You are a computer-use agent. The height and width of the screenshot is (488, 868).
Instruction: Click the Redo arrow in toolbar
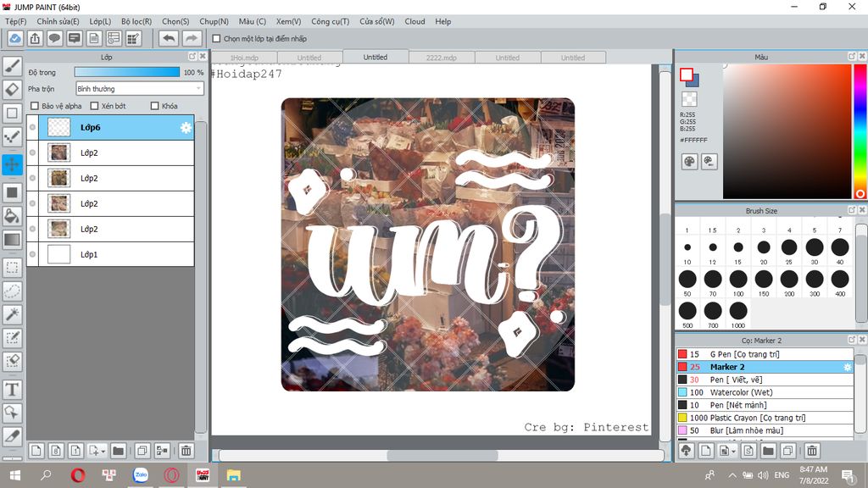click(x=191, y=38)
